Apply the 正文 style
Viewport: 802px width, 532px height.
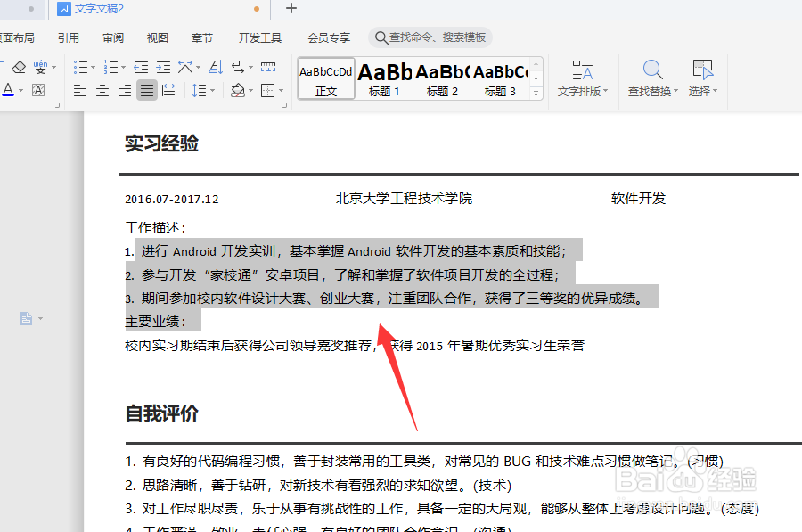(x=326, y=78)
